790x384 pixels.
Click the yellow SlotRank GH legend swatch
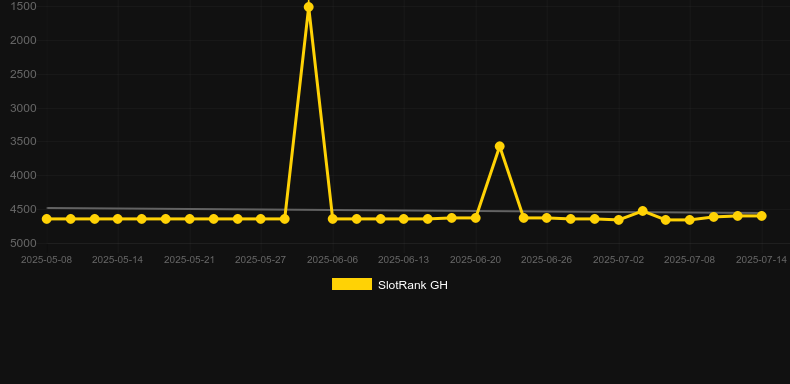point(352,284)
